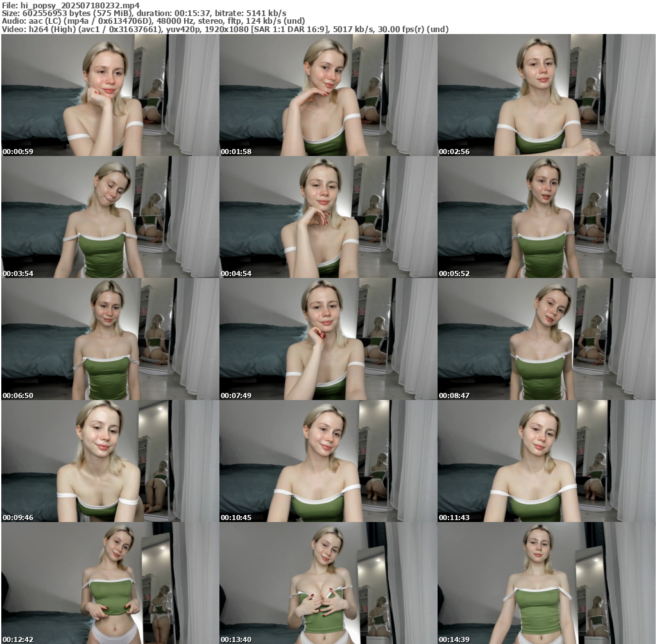Open the thumbnail timestamped 00:08:47
The width and height of the screenshot is (657, 644).
pos(547,339)
